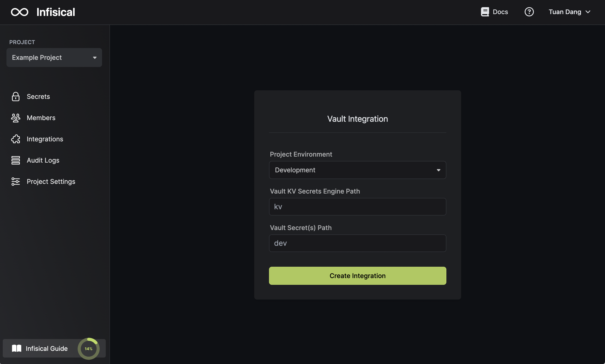Open the Project Environment Development dropdown
The width and height of the screenshot is (605, 364).
pyautogui.click(x=357, y=170)
